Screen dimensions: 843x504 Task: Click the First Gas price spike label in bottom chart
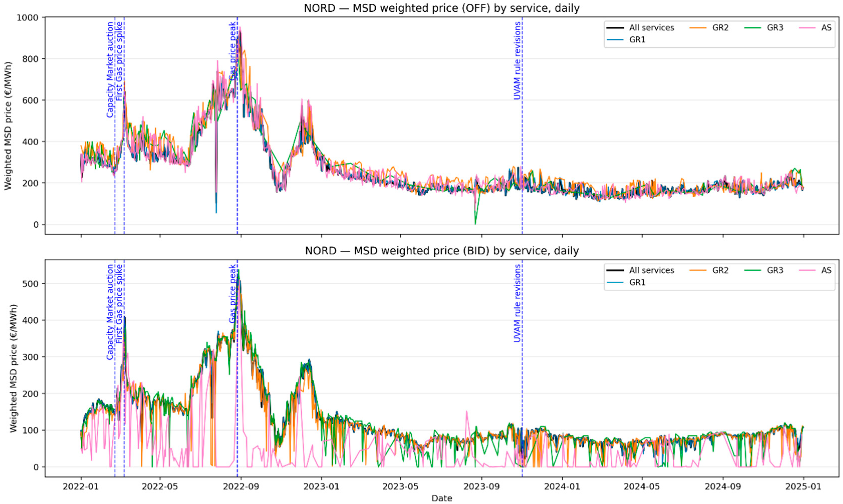tap(119, 303)
